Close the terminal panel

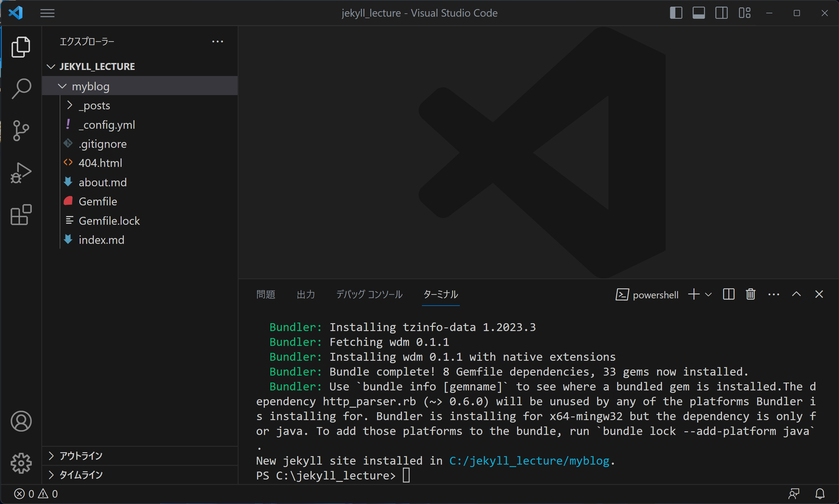(x=819, y=294)
